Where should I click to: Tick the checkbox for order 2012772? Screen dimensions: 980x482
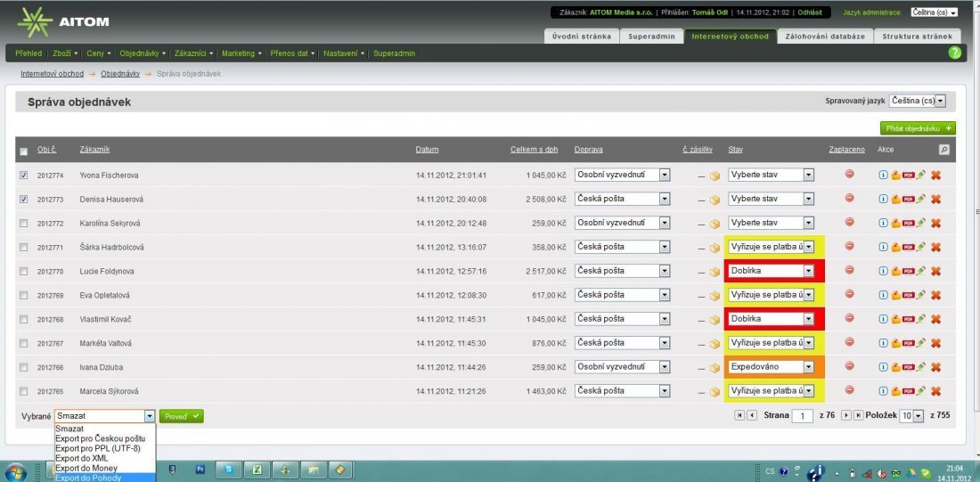coord(23,224)
